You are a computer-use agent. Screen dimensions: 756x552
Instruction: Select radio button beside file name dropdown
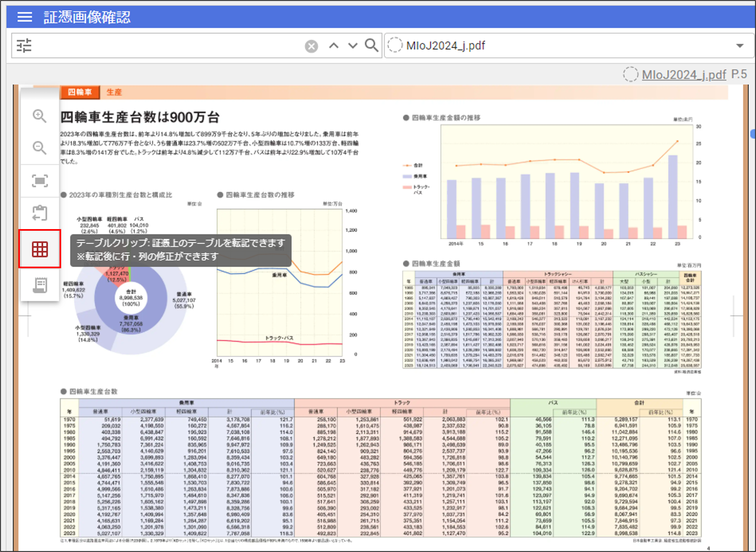(x=394, y=45)
